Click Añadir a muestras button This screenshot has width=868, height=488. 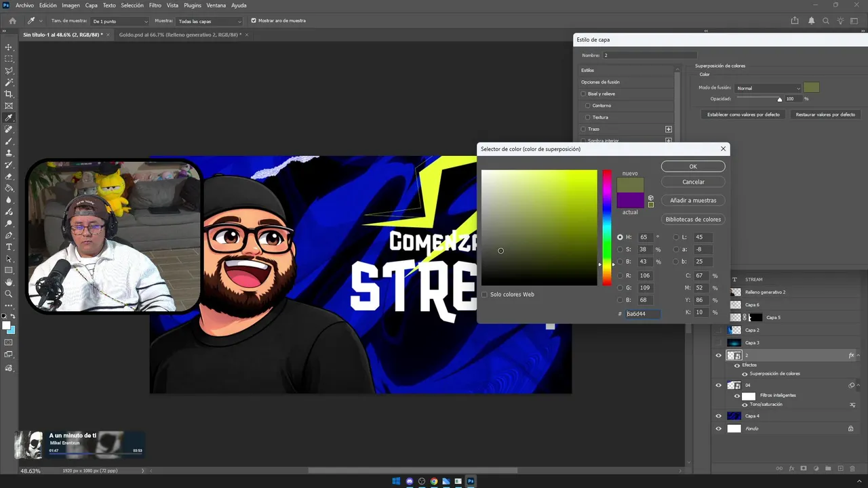click(693, 200)
